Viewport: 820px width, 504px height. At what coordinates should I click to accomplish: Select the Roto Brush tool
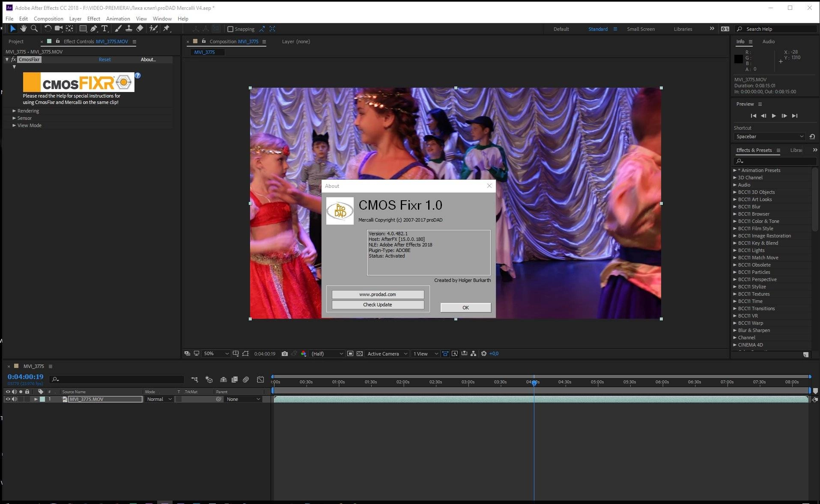click(153, 29)
